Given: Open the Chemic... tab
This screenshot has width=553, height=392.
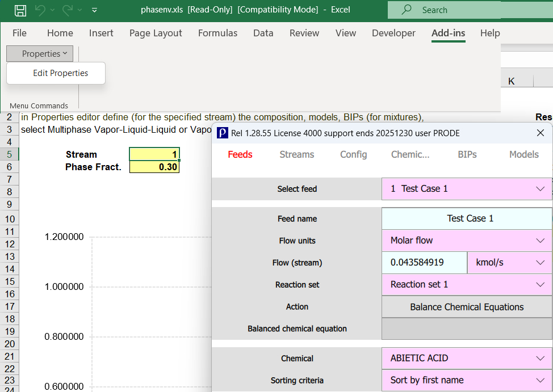Looking at the screenshot, I should click(x=410, y=154).
